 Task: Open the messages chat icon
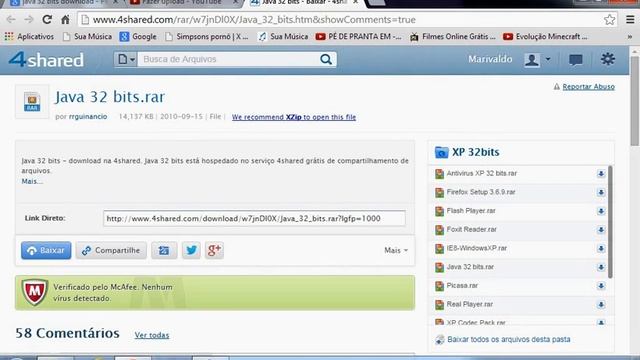tap(576, 60)
